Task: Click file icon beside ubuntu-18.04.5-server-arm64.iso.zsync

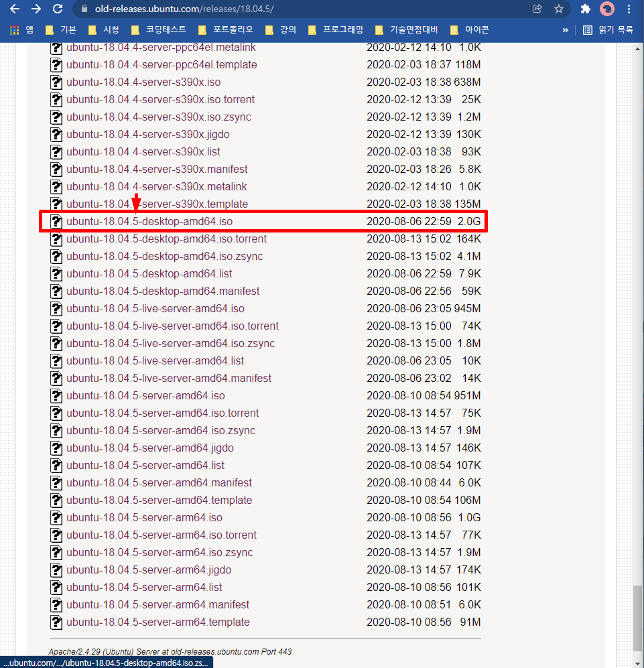Action: pyautogui.click(x=56, y=553)
